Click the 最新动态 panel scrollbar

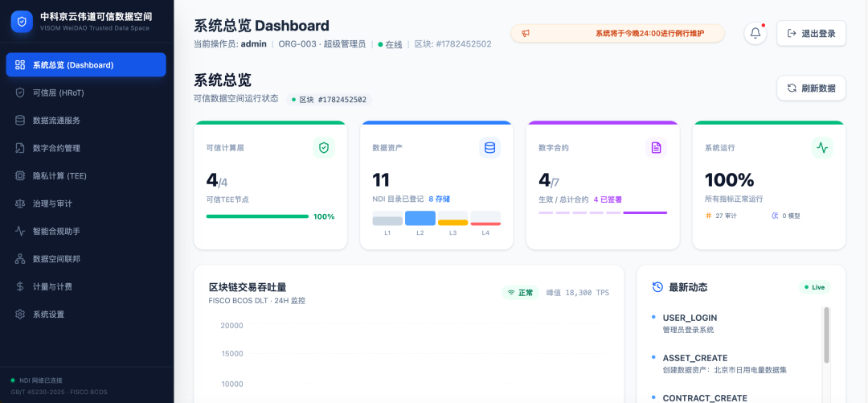(826, 335)
